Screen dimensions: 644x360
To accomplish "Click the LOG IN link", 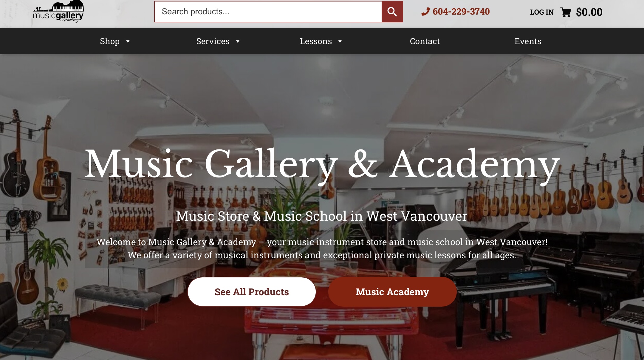I will click(x=542, y=12).
